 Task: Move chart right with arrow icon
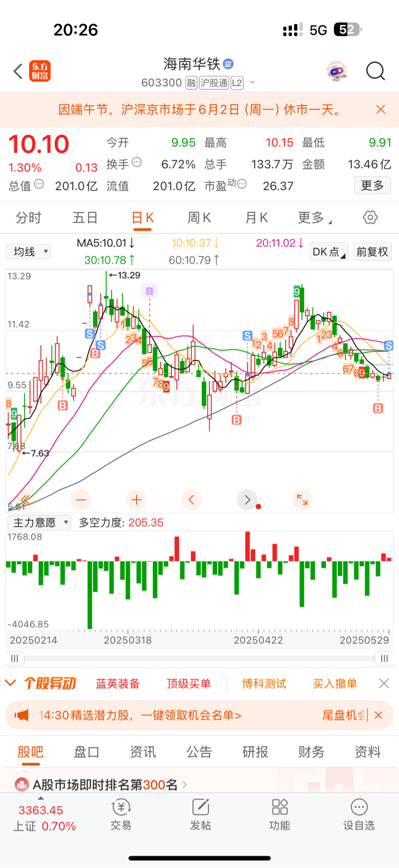tap(247, 500)
